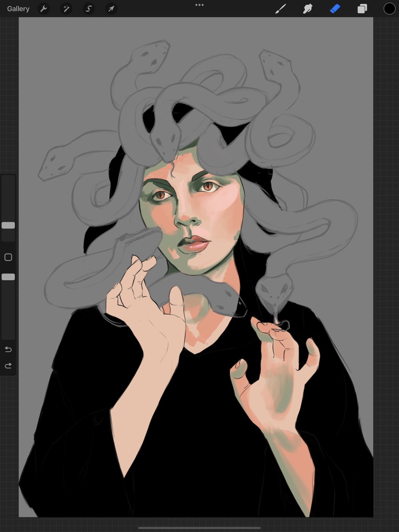Image resolution: width=399 pixels, height=532 pixels.
Task: Undo the last action with sidebar arrow
Action: [x=8, y=350]
